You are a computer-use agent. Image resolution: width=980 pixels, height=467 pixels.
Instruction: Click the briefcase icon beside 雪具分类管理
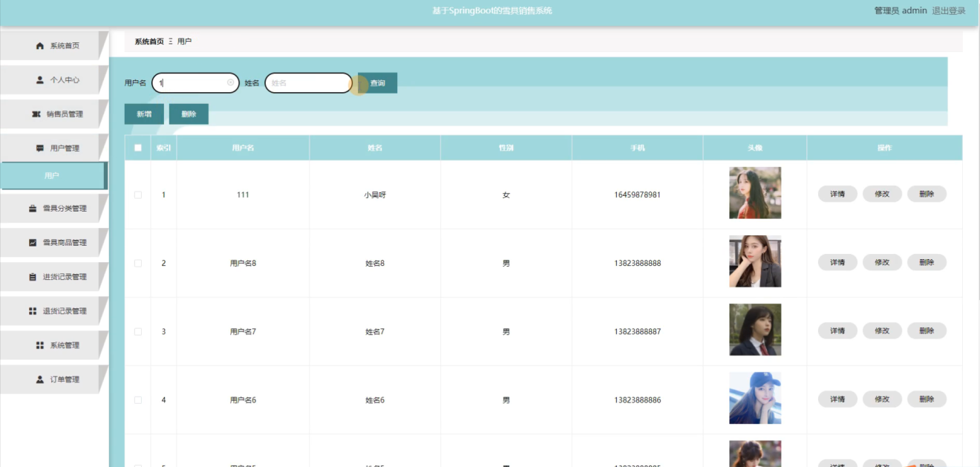33,209
